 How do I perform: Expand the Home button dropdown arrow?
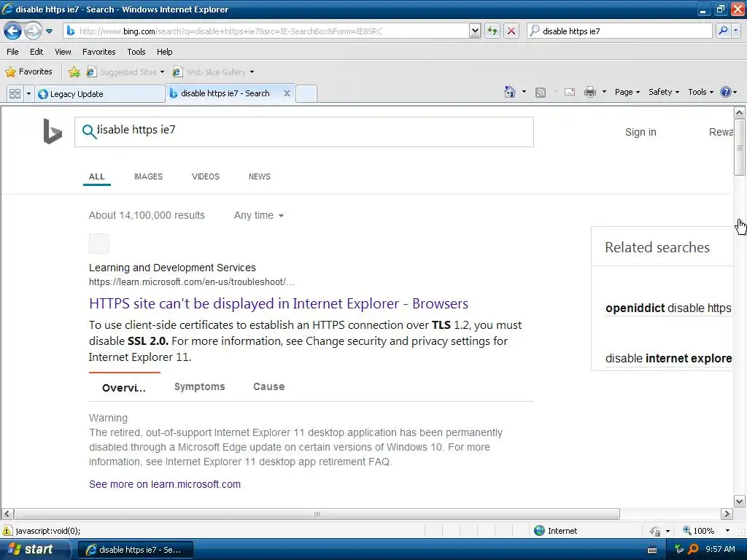524,92
